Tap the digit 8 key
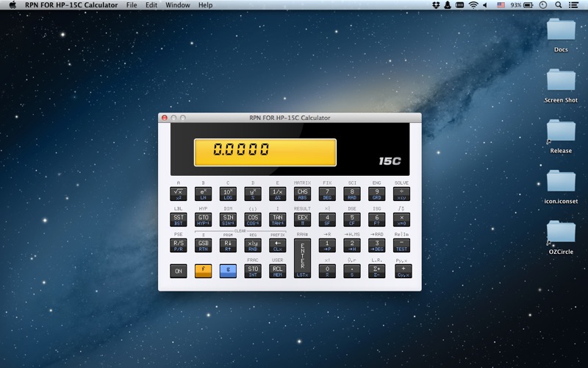This screenshot has width=588, height=368. point(352,194)
